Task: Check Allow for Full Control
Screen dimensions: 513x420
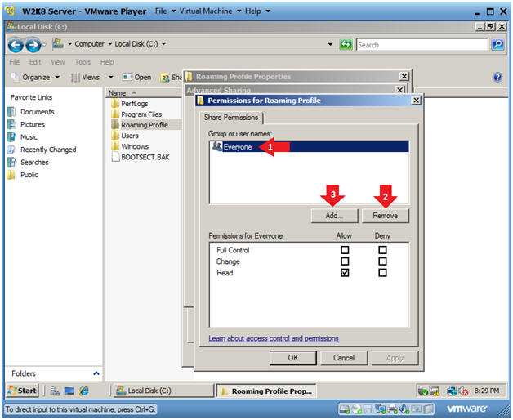Action: (x=345, y=250)
